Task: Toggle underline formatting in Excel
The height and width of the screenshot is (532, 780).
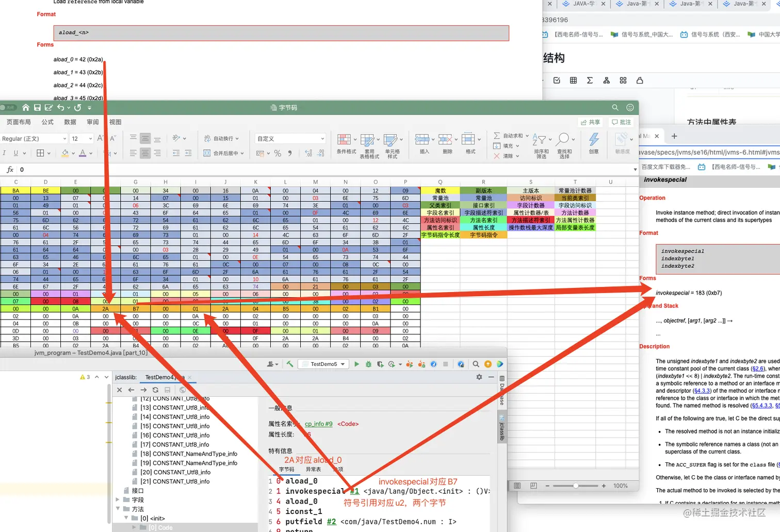Action: coord(16,153)
